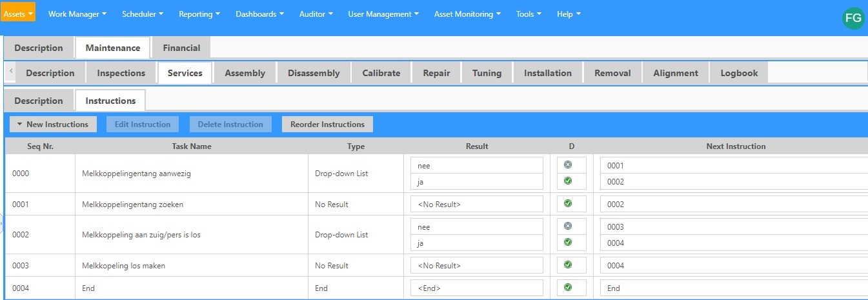Click green check icon in 'ja' row of 0002
The height and width of the screenshot is (300, 868).
tap(568, 243)
